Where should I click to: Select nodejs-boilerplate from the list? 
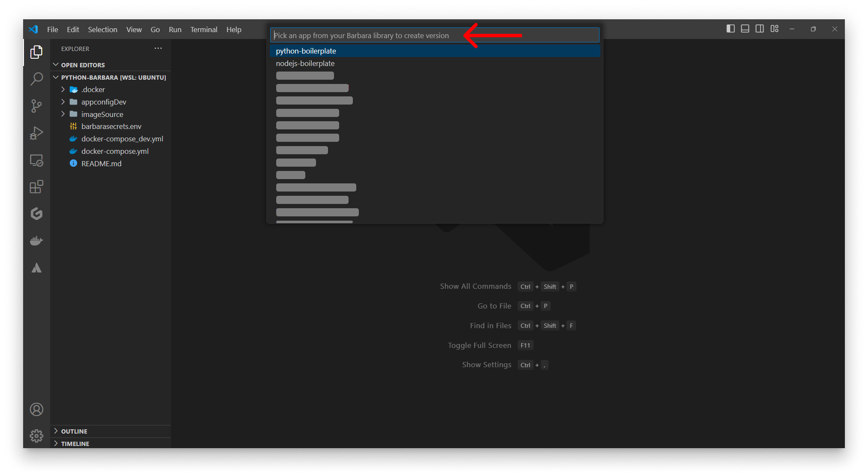pyautogui.click(x=305, y=63)
